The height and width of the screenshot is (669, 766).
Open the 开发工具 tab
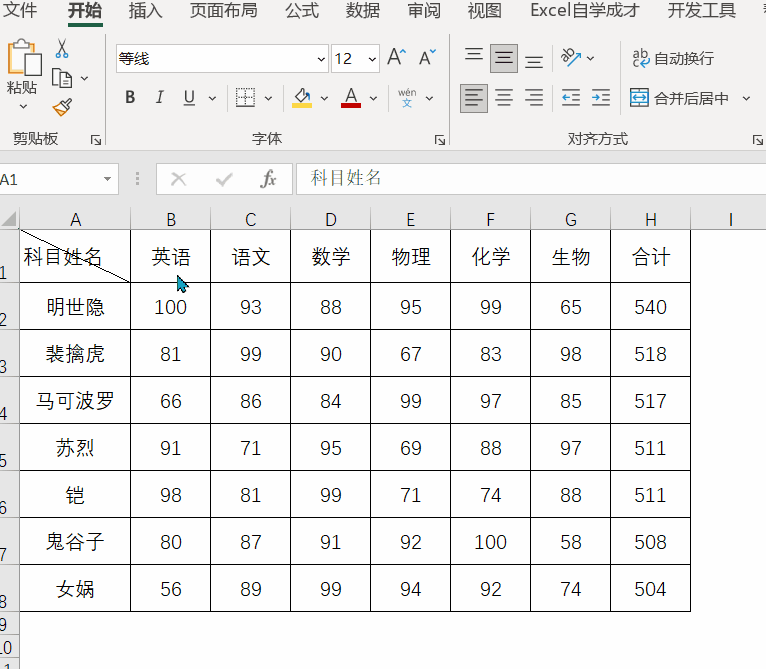pyautogui.click(x=702, y=10)
